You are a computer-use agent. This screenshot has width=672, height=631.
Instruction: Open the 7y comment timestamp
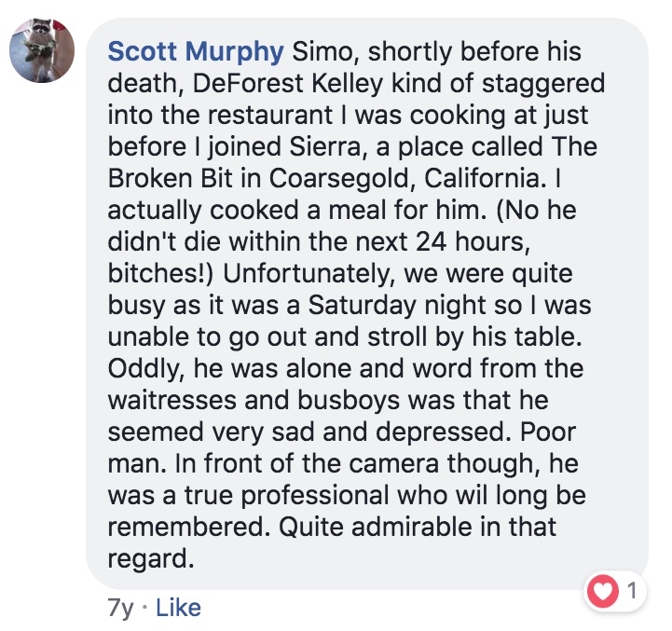click(121, 608)
